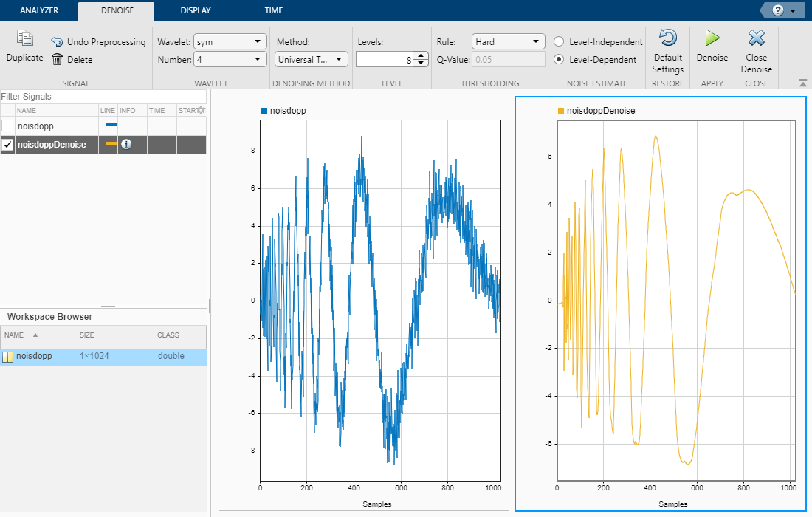Click the Duplicate signal icon
Screen dimensions: 812x517
(25, 39)
